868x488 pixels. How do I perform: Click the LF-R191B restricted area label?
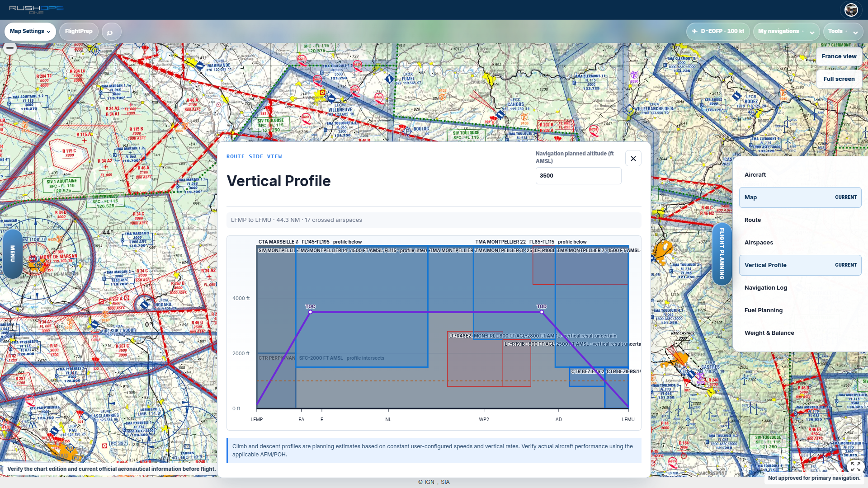click(x=573, y=344)
